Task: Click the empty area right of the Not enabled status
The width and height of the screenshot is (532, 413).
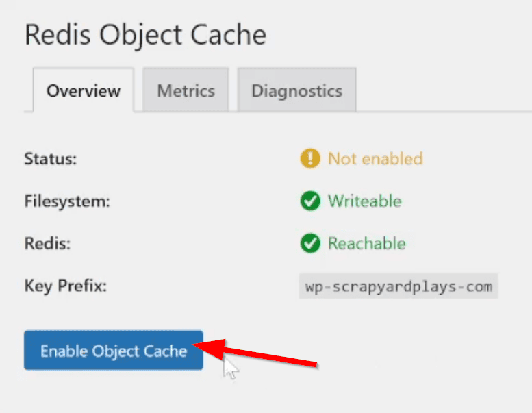Action: [x=479, y=159]
